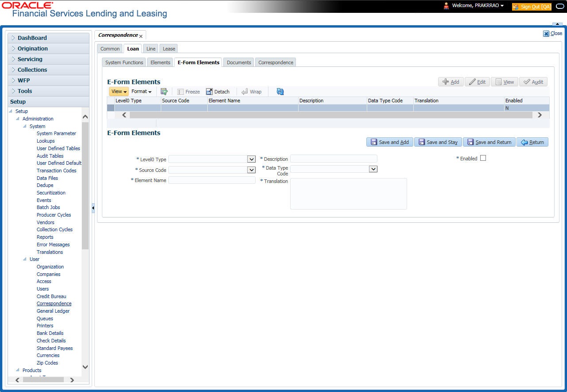Click the user profile icon beside Welcome
Screen dimensions: 567x392
(446, 6)
